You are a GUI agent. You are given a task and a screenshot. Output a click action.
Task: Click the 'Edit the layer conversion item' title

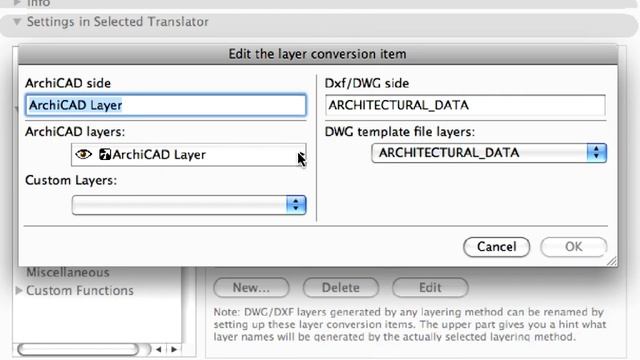[317, 54]
